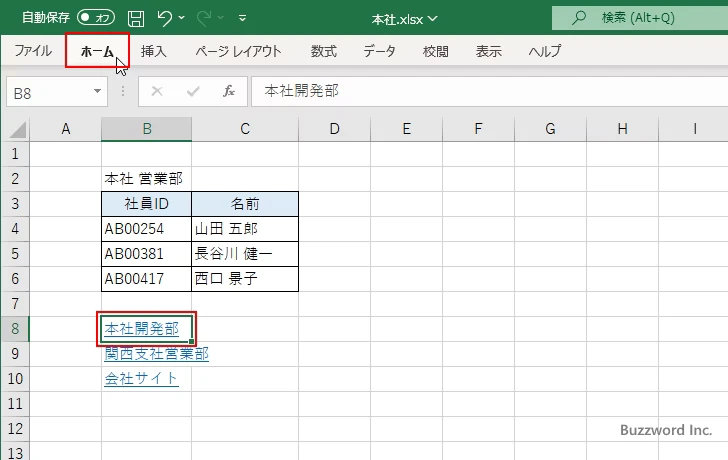This screenshot has width=728, height=460.
Task: Click the formula bar Cancel X icon
Action: pos(157,91)
